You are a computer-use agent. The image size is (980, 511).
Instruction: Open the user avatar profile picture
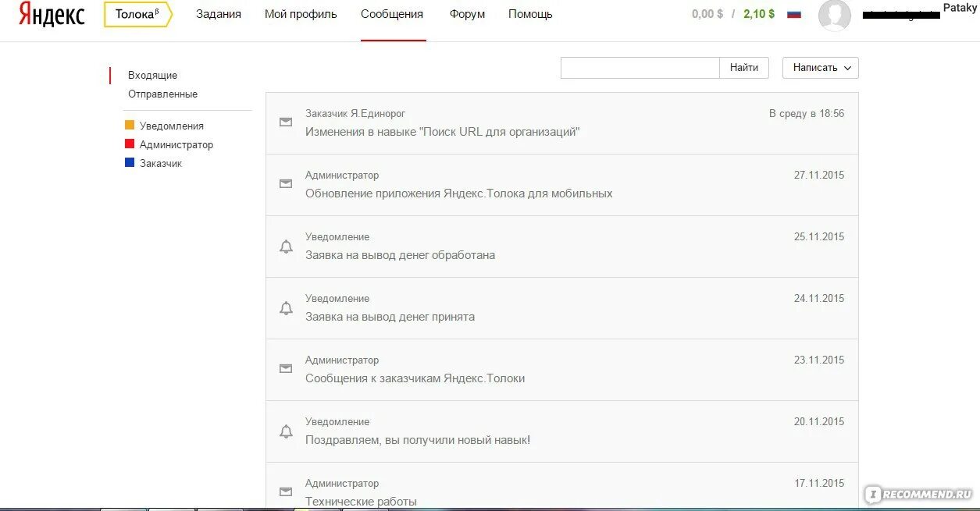click(x=835, y=16)
